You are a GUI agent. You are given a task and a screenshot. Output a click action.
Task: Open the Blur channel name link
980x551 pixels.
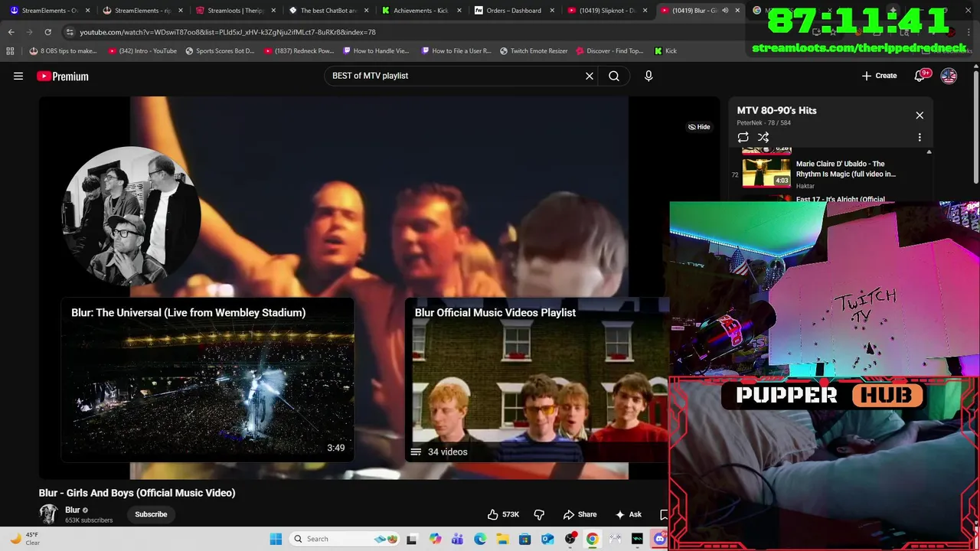(x=73, y=510)
